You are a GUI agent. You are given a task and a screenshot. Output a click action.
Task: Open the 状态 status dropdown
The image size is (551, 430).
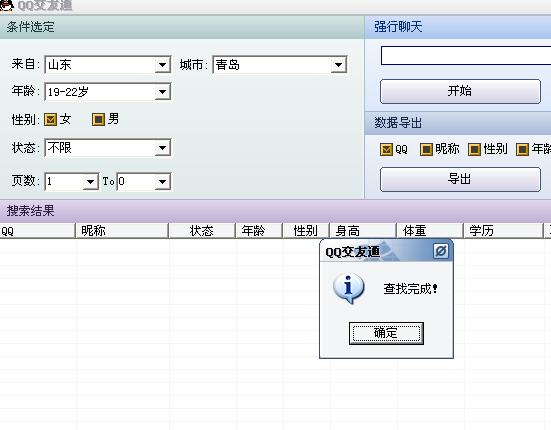click(x=162, y=148)
